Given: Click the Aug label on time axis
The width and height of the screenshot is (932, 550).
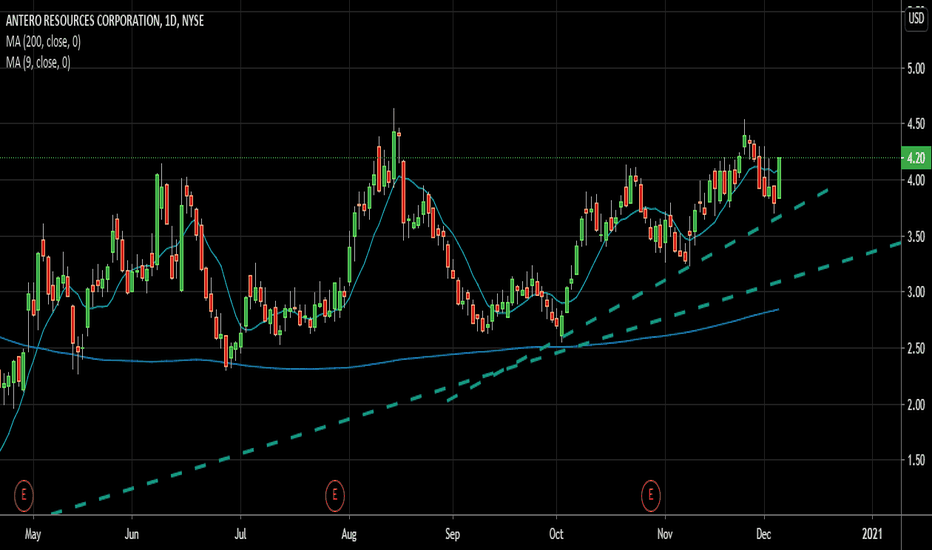Looking at the screenshot, I should pos(349,535).
